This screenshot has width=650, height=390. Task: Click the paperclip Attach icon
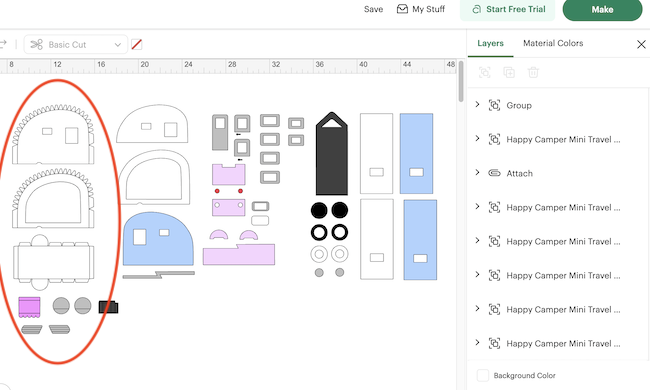494,173
